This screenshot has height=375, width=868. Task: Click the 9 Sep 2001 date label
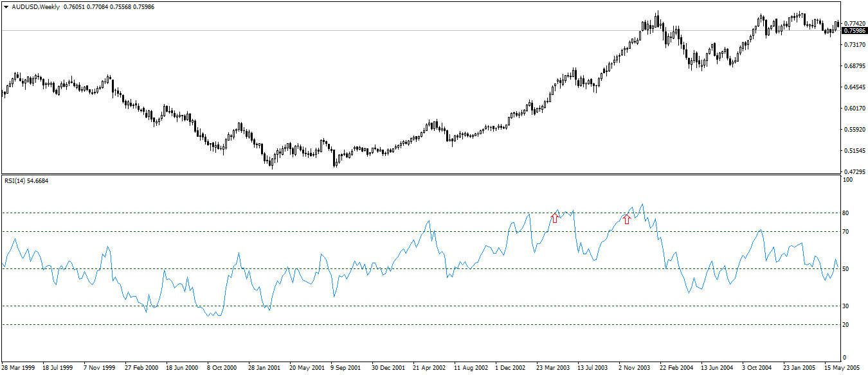coord(346,368)
